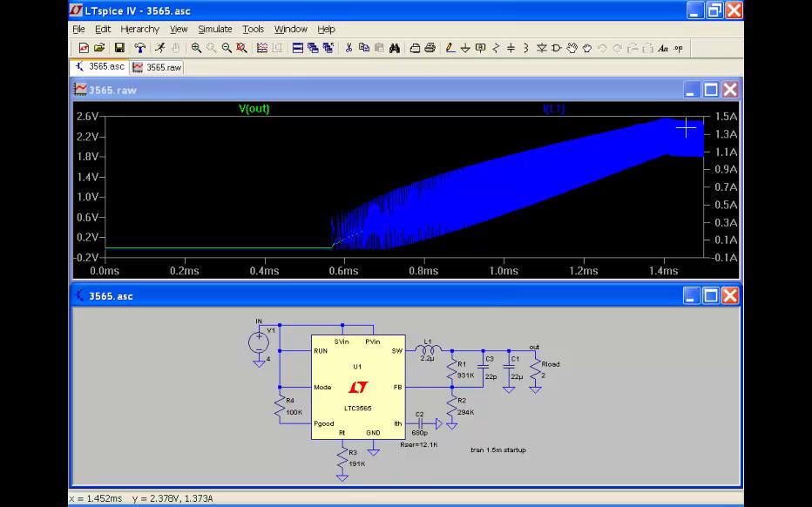The height and width of the screenshot is (507, 812).
Task: Click the I(L1) trace label
Action: [x=554, y=109]
